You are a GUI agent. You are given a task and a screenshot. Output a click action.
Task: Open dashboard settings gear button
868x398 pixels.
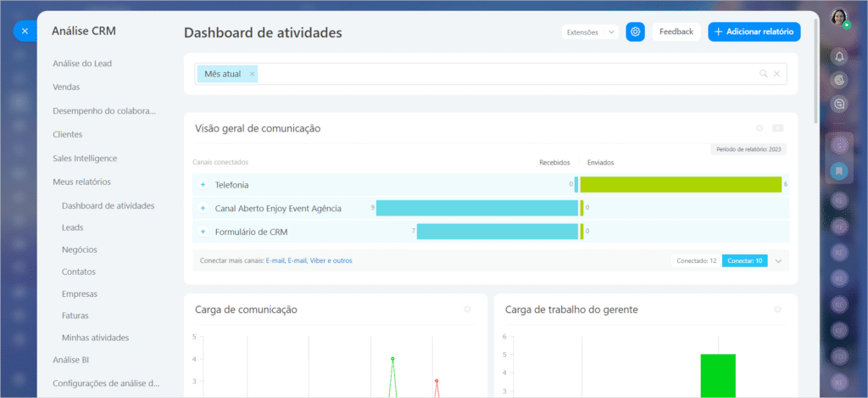635,31
